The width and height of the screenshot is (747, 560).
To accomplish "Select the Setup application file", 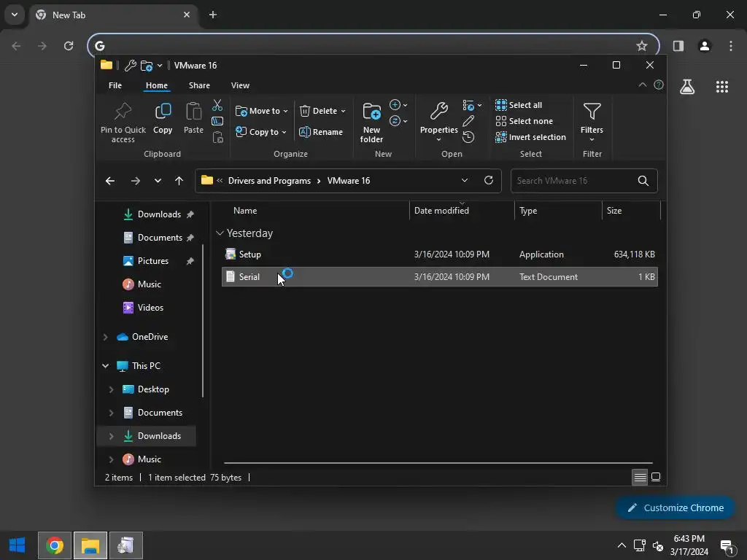I will (x=440, y=254).
